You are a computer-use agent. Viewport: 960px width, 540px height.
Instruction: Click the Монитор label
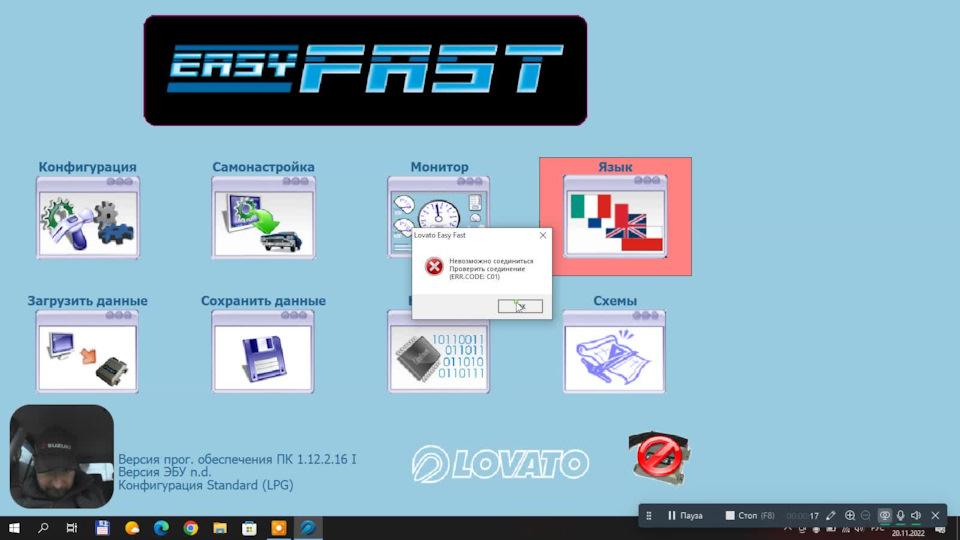click(439, 167)
